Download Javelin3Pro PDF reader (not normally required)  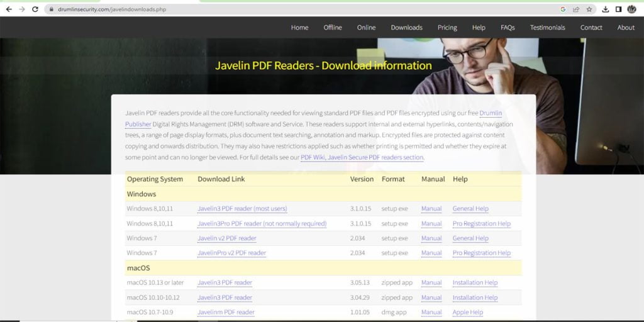coord(262,224)
